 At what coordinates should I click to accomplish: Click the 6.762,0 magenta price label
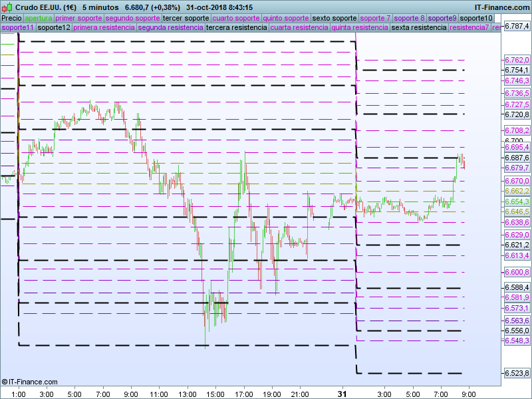click(x=517, y=60)
